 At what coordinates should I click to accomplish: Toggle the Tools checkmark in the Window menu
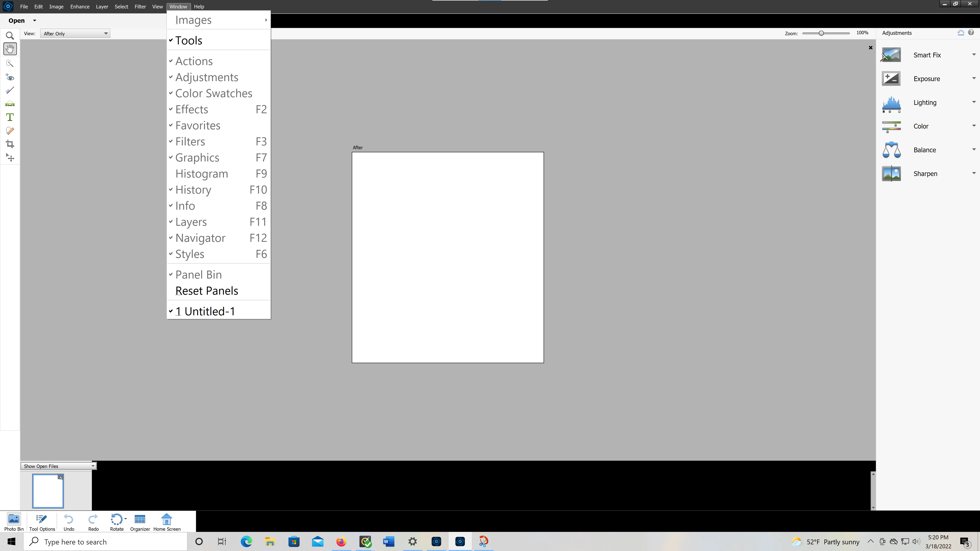[x=189, y=40]
